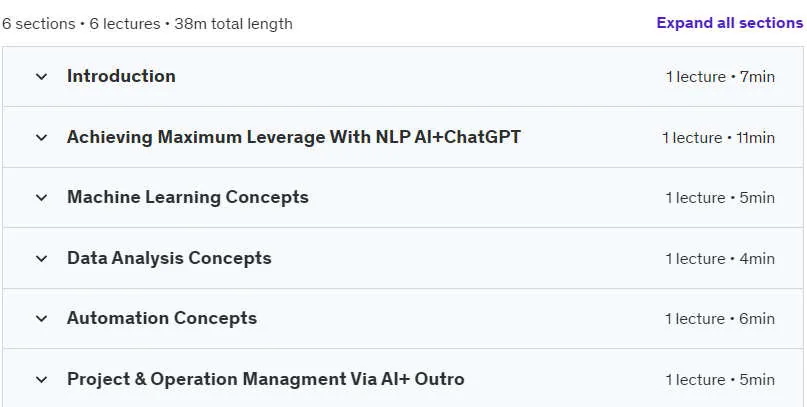
Task: Expand the Achieving Maximum Leverage section chevron
Action: click(x=41, y=137)
